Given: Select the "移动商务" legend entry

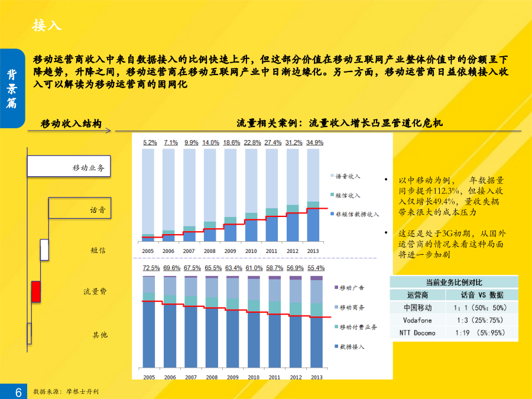Looking at the screenshot, I should [x=349, y=307].
